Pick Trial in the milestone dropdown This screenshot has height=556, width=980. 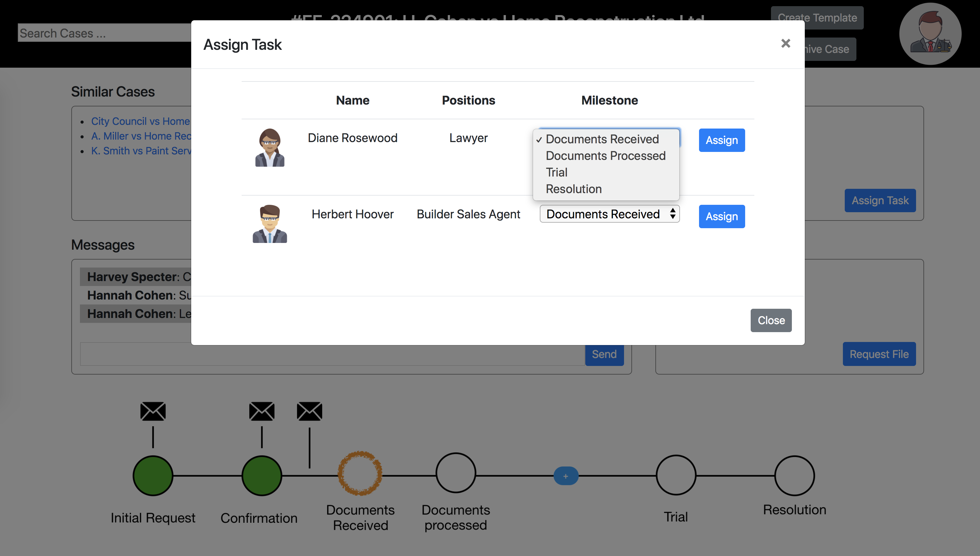coord(556,172)
